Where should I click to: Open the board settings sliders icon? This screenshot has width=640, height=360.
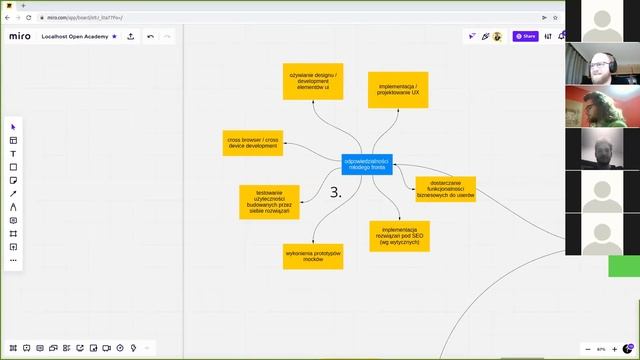[x=548, y=36]
